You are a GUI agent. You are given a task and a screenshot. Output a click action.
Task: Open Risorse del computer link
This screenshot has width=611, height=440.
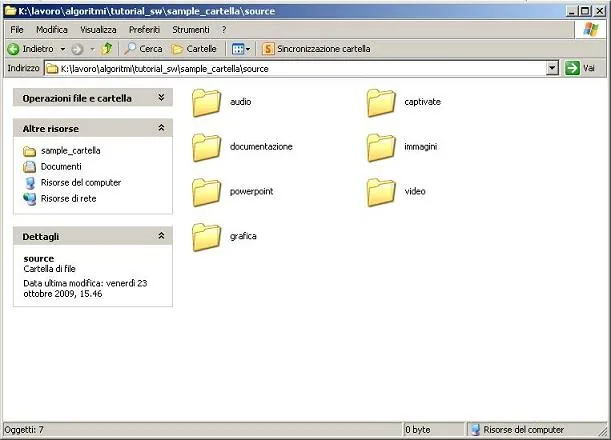(x=81, y=182)
